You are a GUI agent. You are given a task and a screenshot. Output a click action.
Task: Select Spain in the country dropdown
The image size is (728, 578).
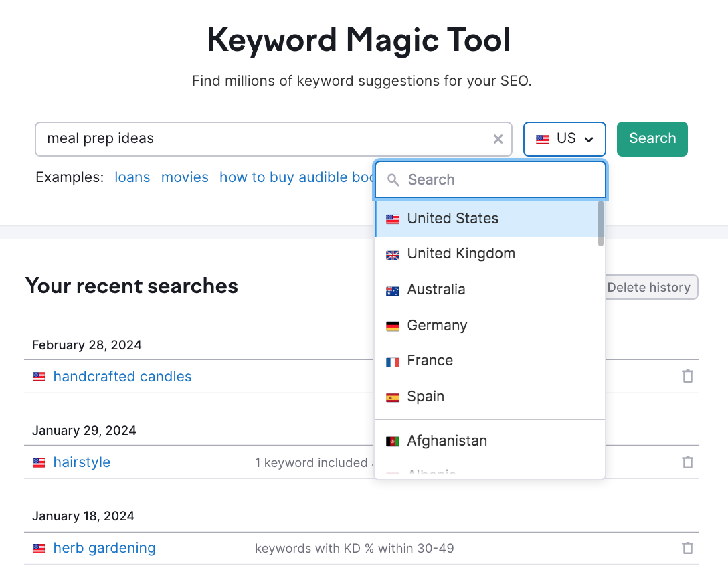(x=426, y=397)
